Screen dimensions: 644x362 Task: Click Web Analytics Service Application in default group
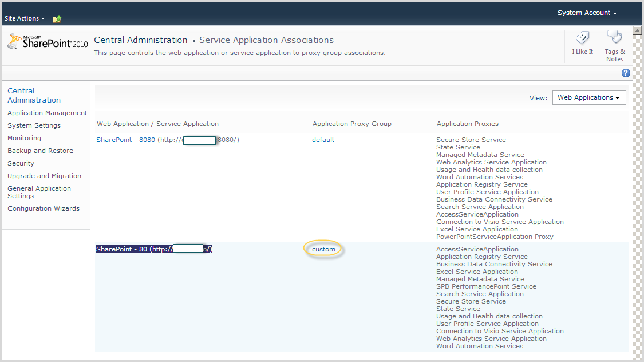click(x=491, y=162)
